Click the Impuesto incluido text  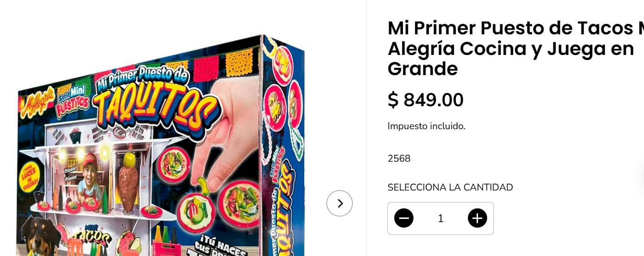(426, 126)
